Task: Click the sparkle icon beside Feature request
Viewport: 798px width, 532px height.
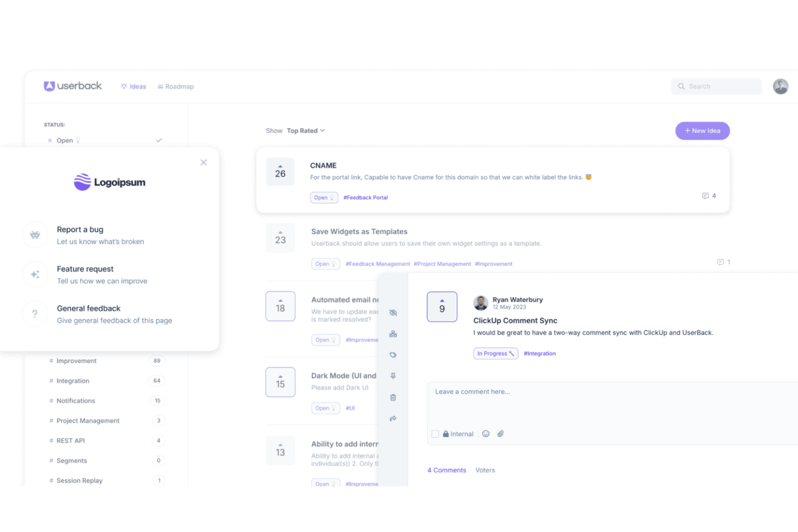Action: pos(35,274)
